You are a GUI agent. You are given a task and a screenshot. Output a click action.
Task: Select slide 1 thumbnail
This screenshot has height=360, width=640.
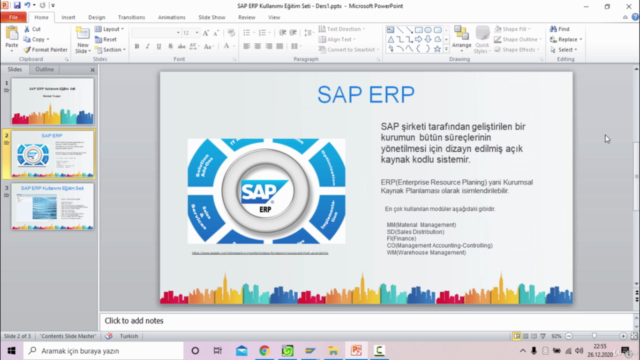coord(53,101)
